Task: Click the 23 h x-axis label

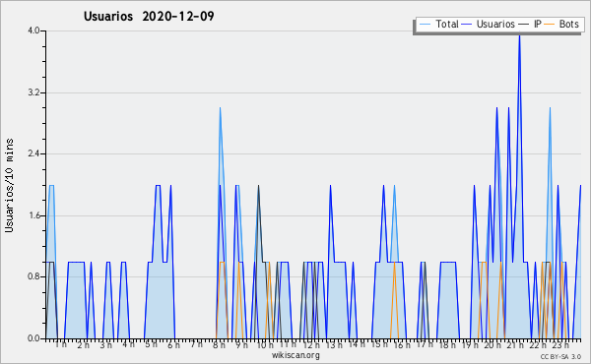Action: pos(560,344)
